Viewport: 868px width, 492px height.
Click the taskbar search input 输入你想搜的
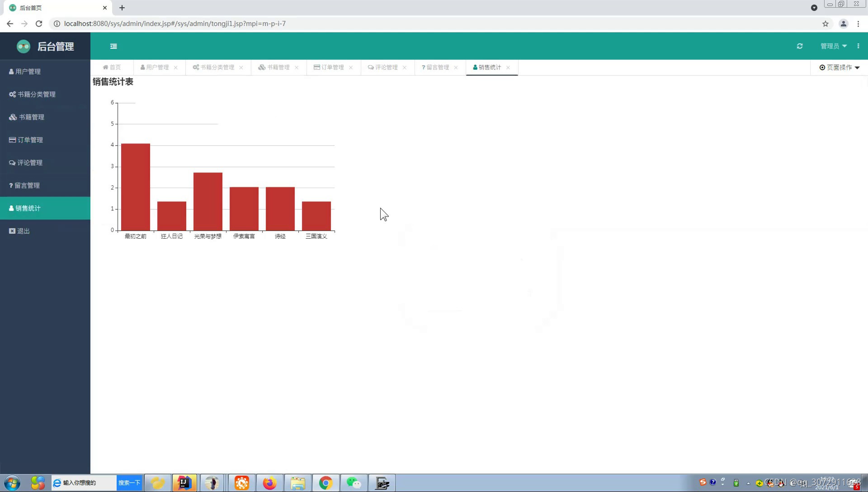point(84,483)
